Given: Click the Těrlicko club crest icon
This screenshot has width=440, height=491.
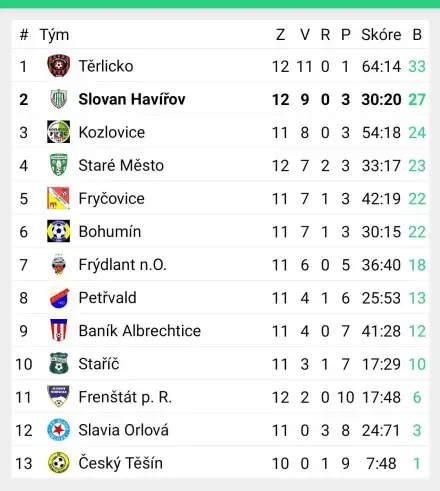Looking at the screenshot, I should tap(58, 66).
